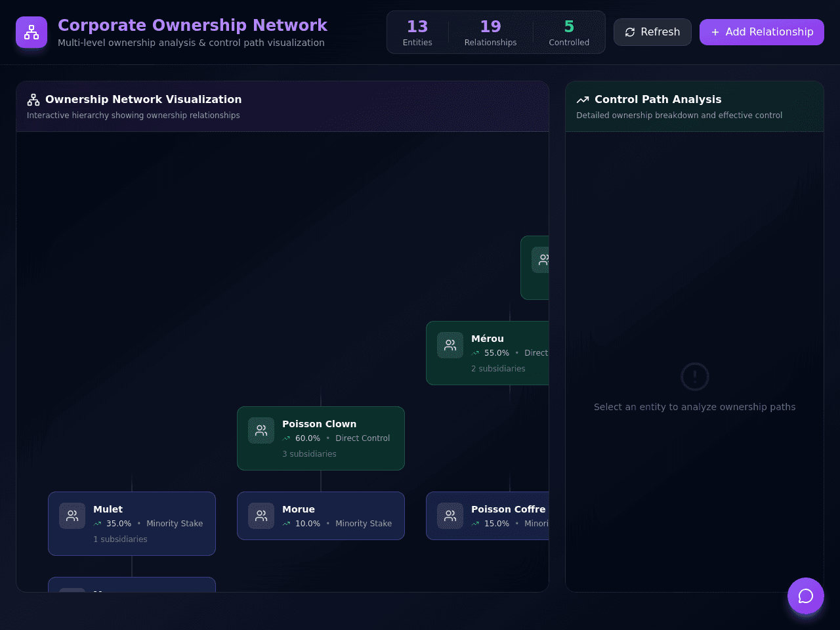
Task: Click the people icon on Morue card
Action: pyautogui.click(x=261, y=516)
